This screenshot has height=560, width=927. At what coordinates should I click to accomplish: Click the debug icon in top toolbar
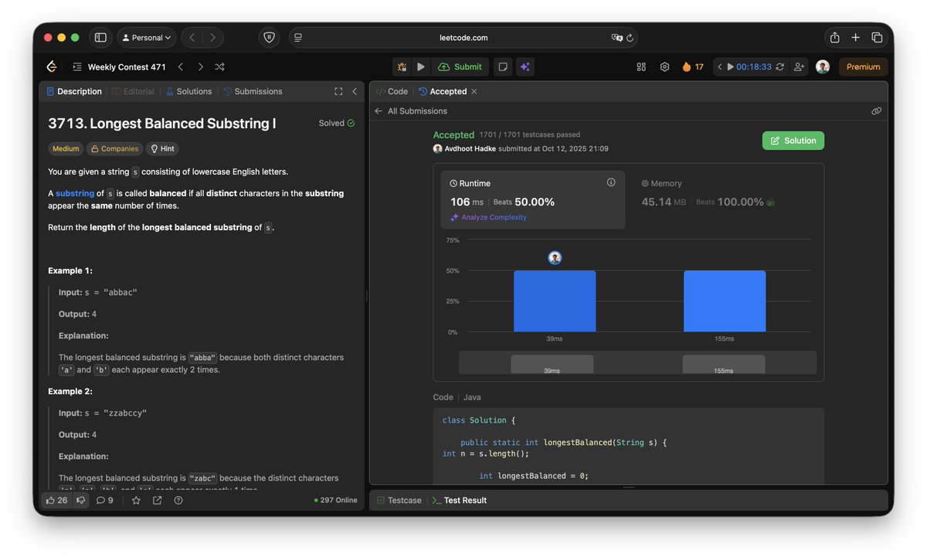tap(402, 67)
